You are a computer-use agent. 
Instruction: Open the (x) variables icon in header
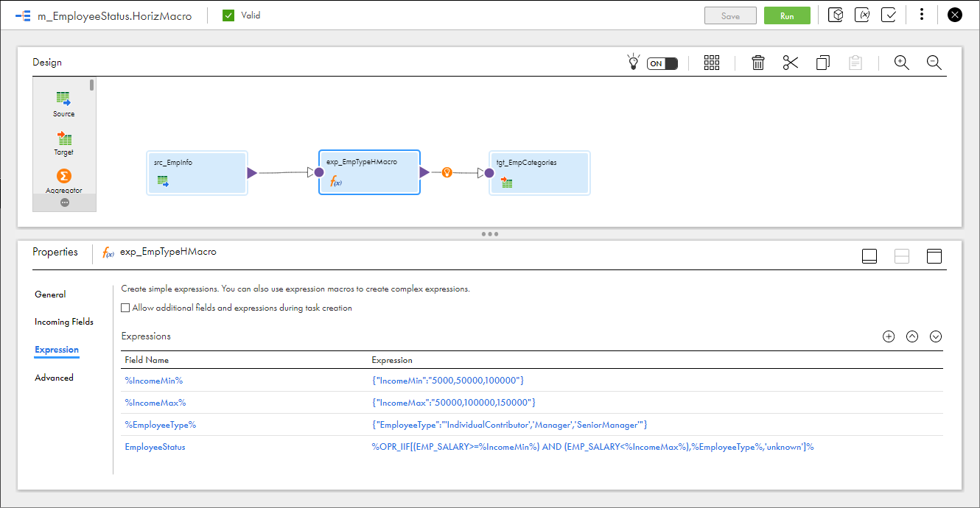[x=862, y=15]
